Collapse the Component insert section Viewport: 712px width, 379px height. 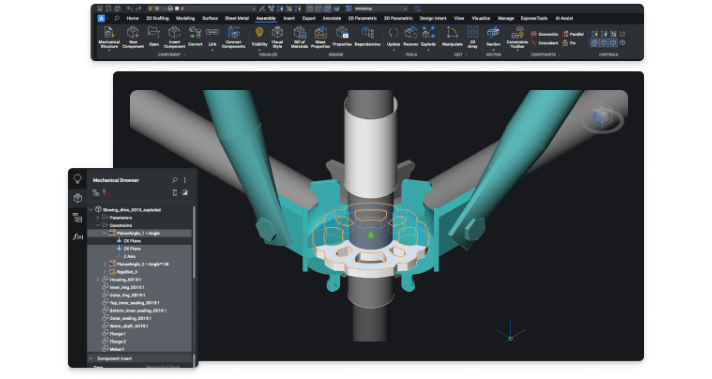91,358
